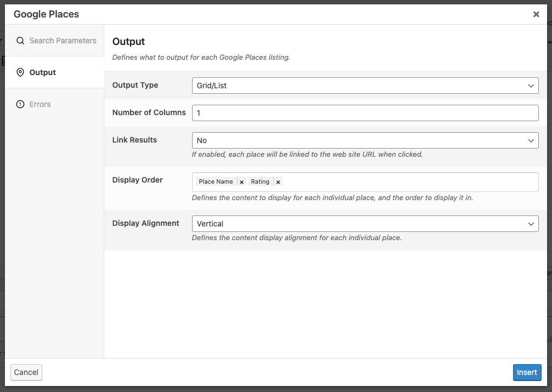This screenshot has height=392, width=552.
Task: Select the Output tab in the sidebar
Action: (41, 72)
